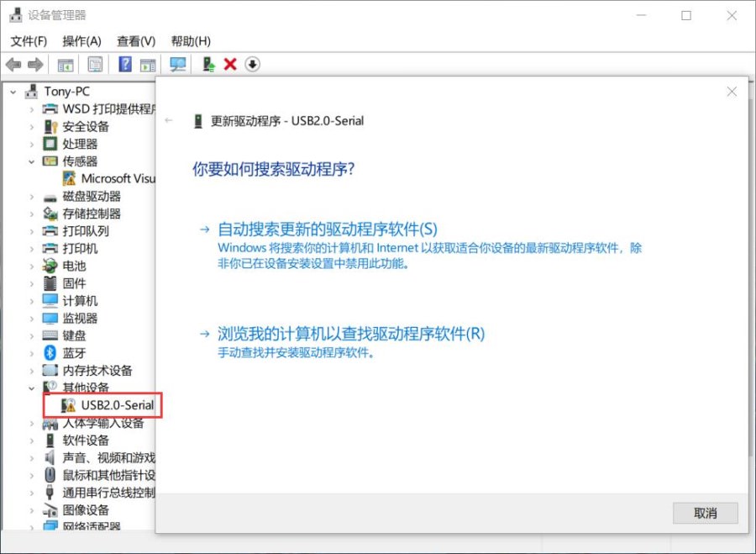This screenshot has width=756, height=554.
Task: Click the Disable device down-arrow icon
Action: tap(252, 64)
